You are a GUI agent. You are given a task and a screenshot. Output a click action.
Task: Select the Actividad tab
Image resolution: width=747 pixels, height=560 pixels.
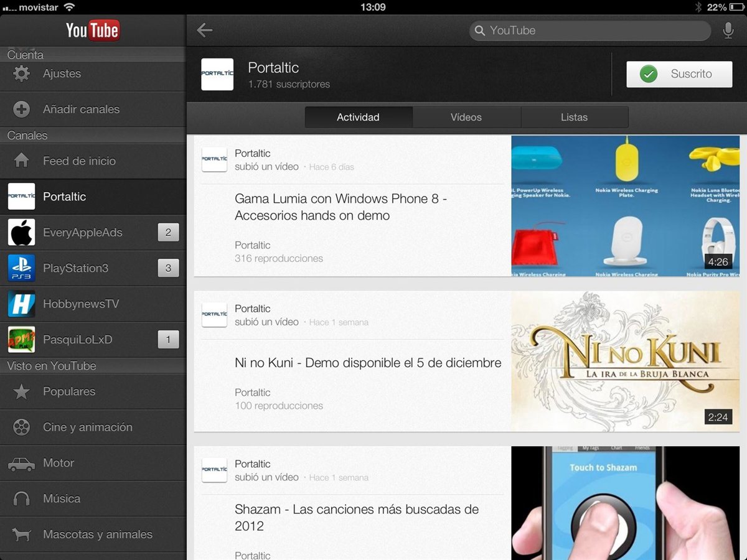358,117
